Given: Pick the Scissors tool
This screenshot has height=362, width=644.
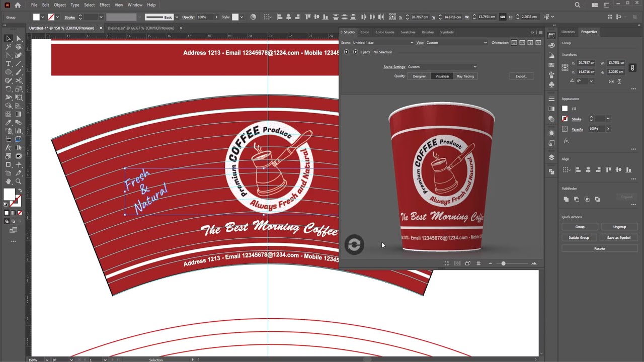Looking at the screenshot, I should 19,80.
